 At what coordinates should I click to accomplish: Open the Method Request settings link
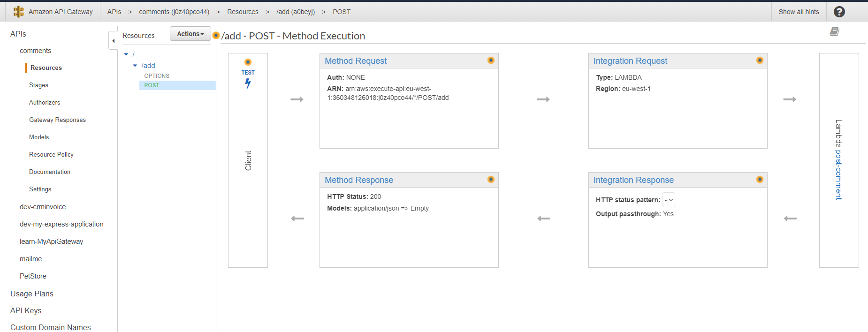coord(356,61)
